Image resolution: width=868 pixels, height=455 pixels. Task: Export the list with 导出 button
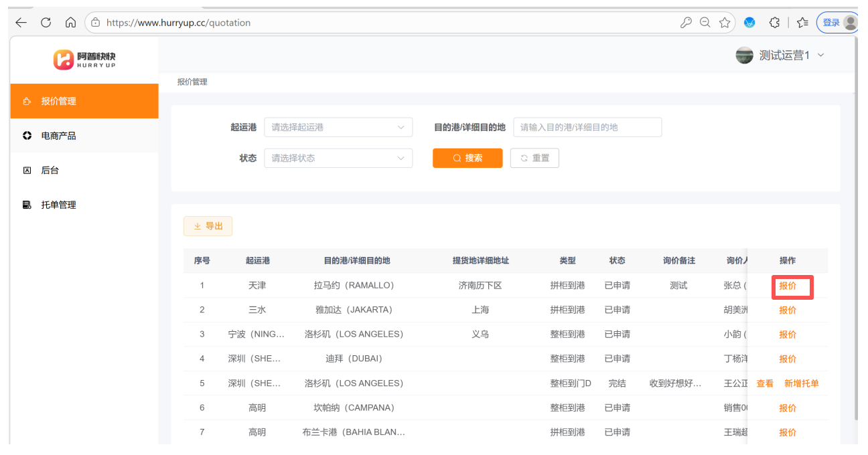[208, 227]
